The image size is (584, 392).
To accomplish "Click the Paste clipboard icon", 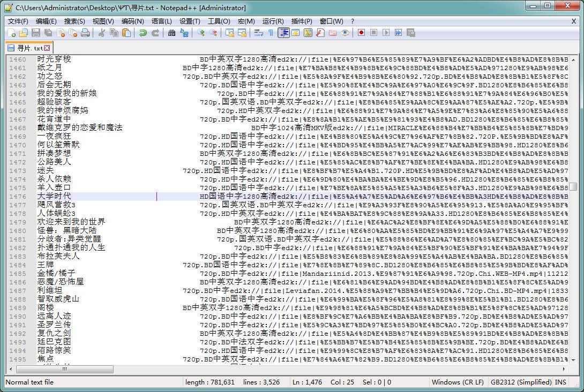I will click(126, 33).
